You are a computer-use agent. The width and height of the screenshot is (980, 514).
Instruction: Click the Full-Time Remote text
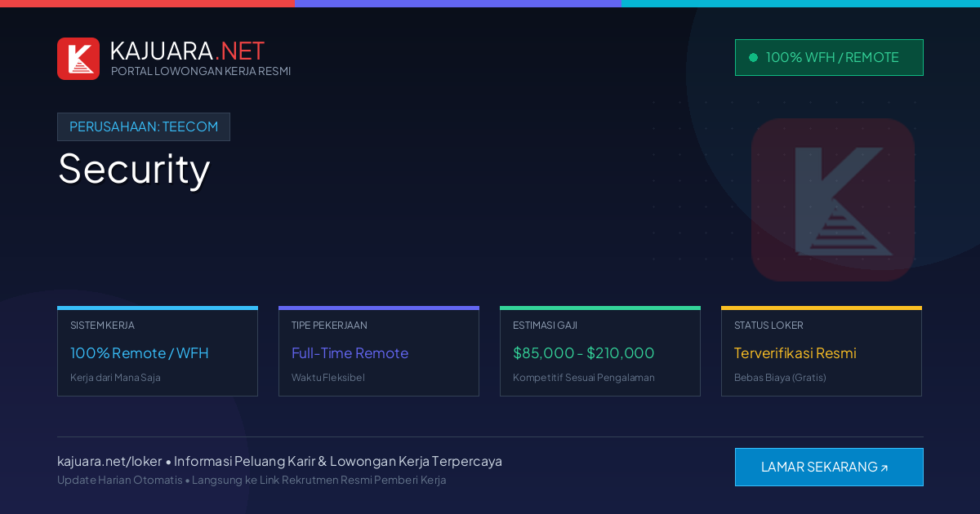coord(350,353)
